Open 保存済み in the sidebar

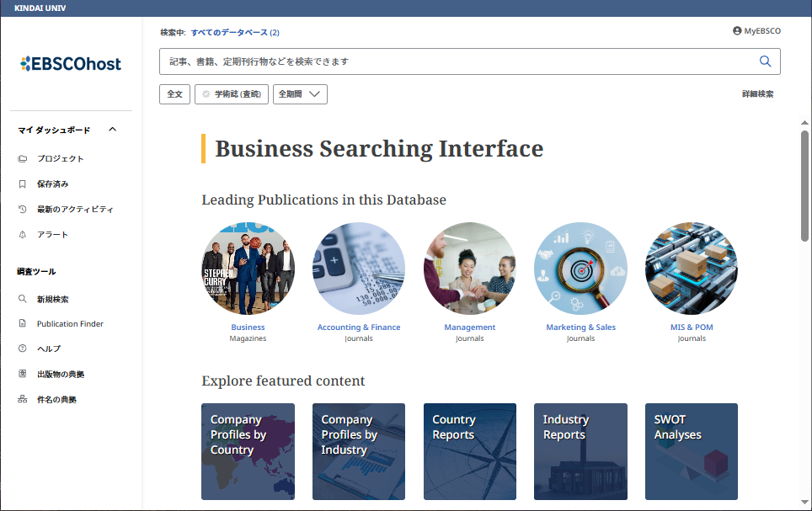[x=52, y=184]
